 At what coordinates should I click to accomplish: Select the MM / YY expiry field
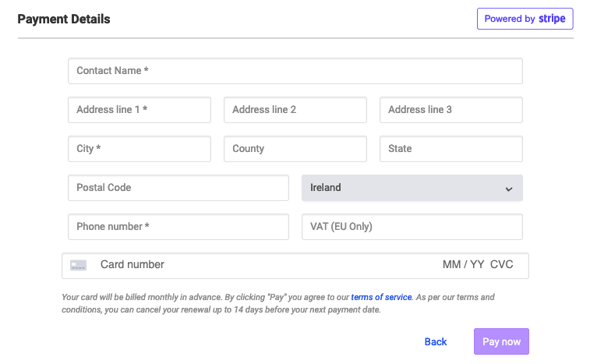[x=463, y=265]
